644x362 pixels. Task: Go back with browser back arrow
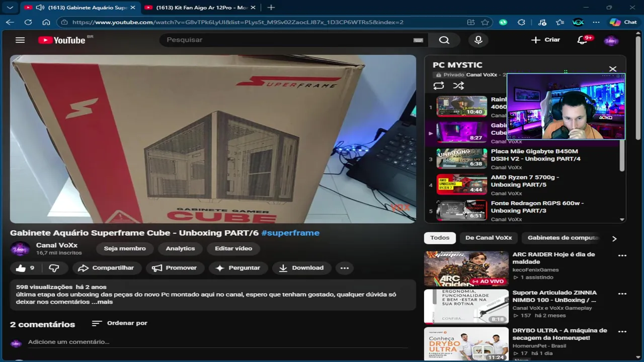pos(10,22)
